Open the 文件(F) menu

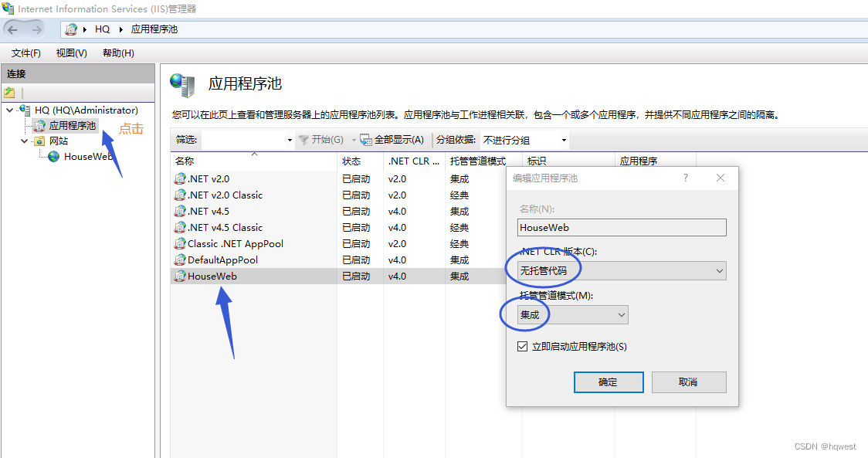tap(26, 53)
